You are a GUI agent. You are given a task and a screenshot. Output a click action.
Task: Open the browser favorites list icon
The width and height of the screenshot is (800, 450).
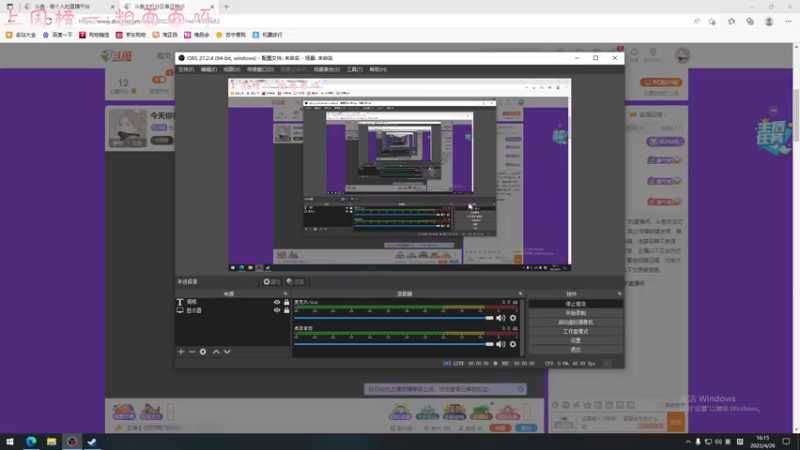click(732, 21)
